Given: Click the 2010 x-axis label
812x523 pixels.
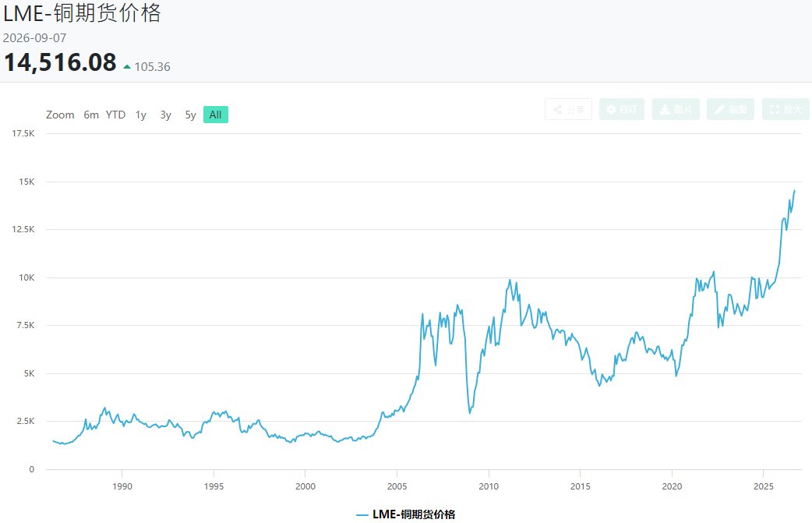Looking at the screenshot, I should pos(489,486).
